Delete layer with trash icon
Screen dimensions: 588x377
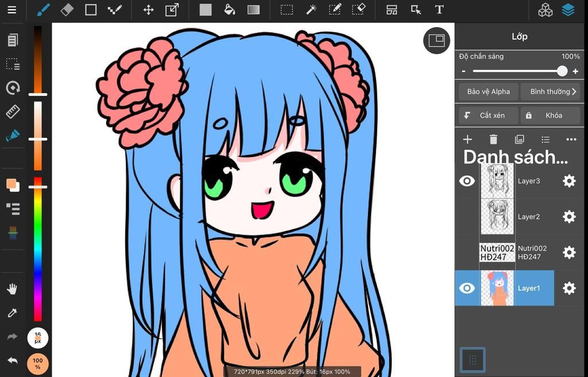coord(493,140)
